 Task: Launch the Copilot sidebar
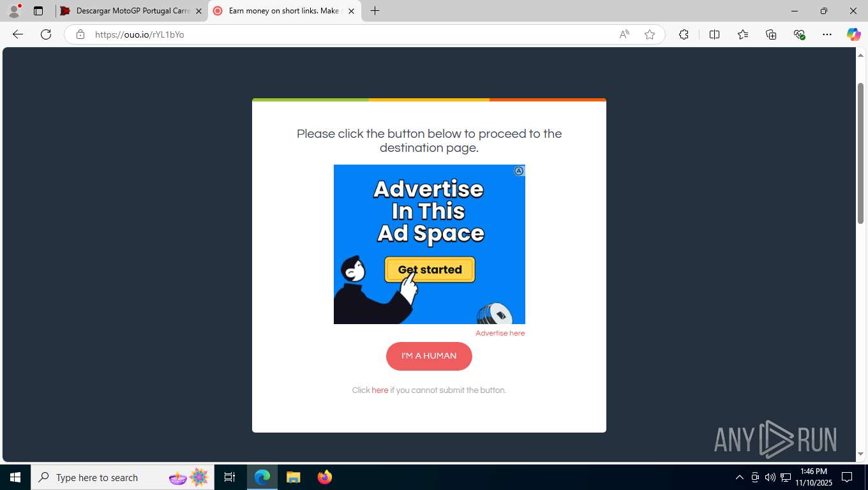(853, 34)
